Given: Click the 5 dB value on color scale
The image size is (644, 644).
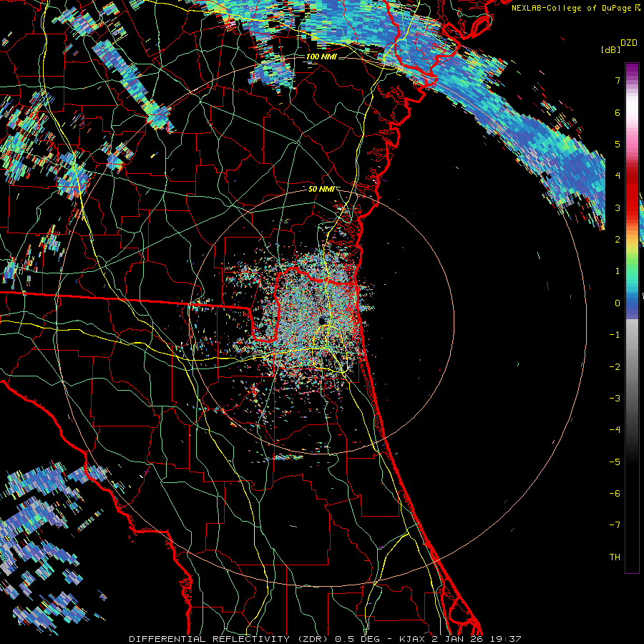Looking at the screenshot, I should pos(618,144).
